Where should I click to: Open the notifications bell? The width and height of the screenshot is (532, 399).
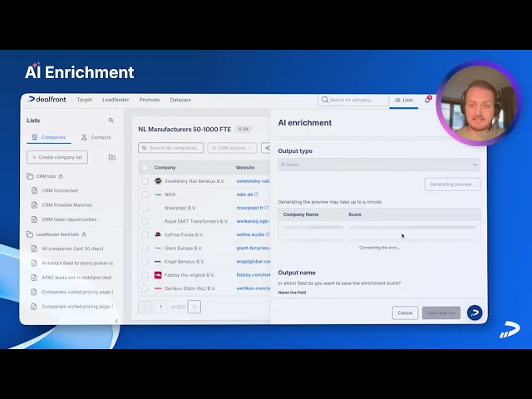pyautogui.click(x=427, y=100)
